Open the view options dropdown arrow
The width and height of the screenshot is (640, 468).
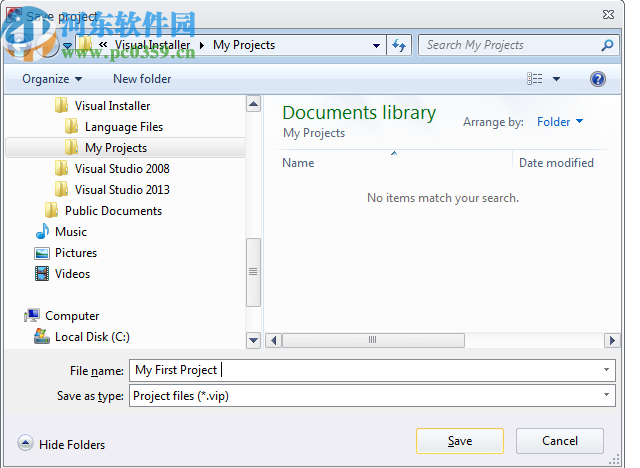(556, 79)
